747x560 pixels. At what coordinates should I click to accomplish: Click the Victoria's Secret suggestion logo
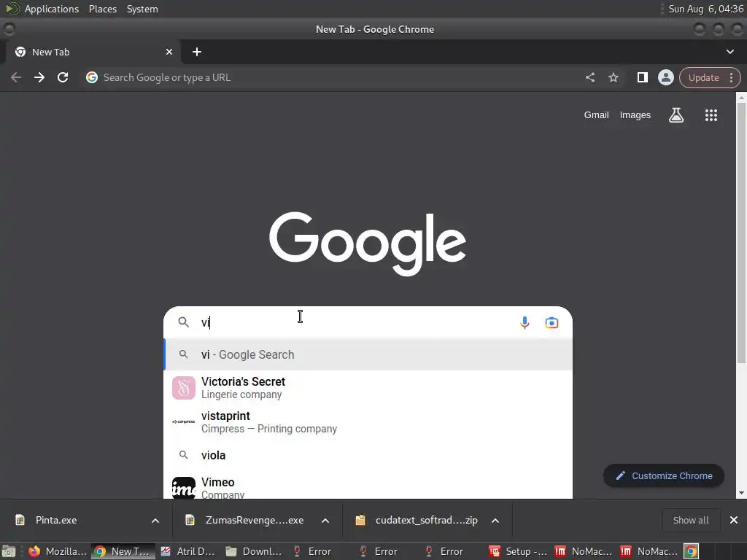coord(183,388)
